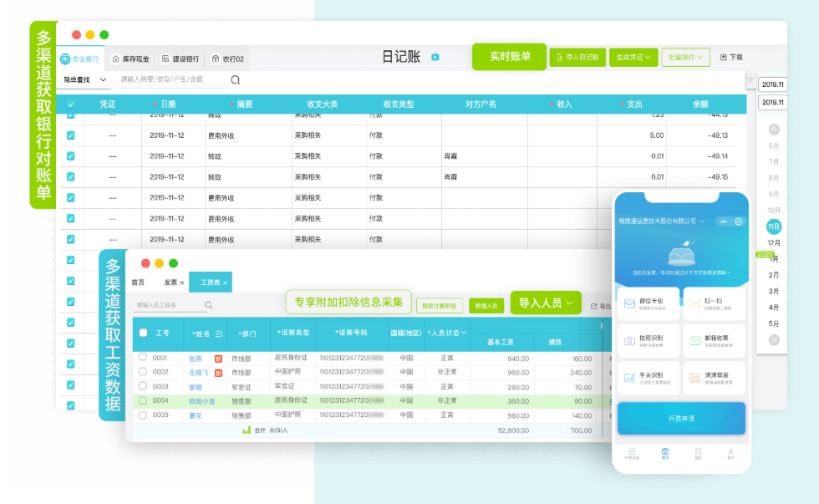Switch to the 建设银行 account tab
The height and width of the screenshot is (504, 819).
(x=180, y=59)
